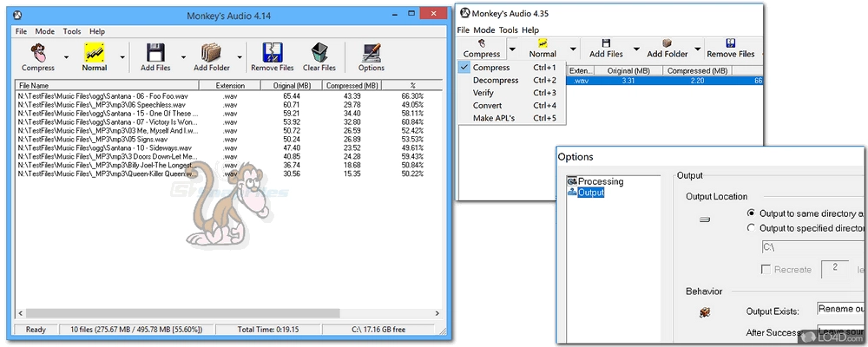Viewport: 868px width, 347px height.
Task: Sort by Original (MB) column header in 4.14
Action: [292, 86]
